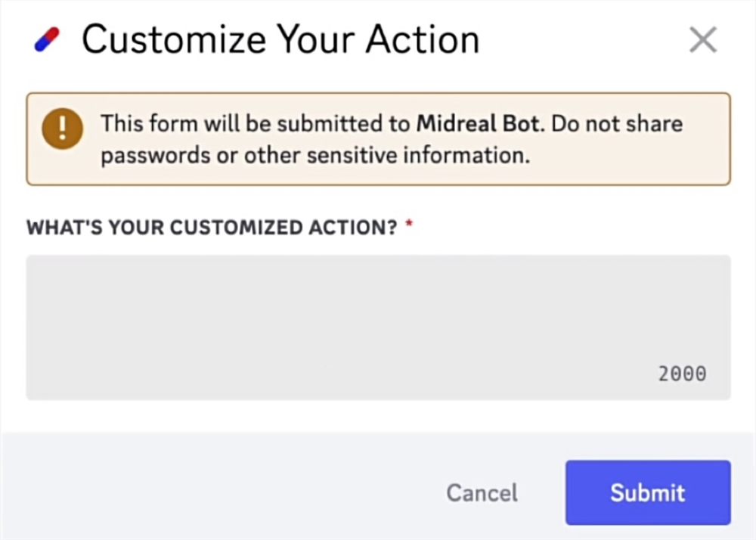Image resolution: width=756 pixels, height=540 pixels.
Task: Select the bold Midreal Bot name
Action: [x=477, y=124]
